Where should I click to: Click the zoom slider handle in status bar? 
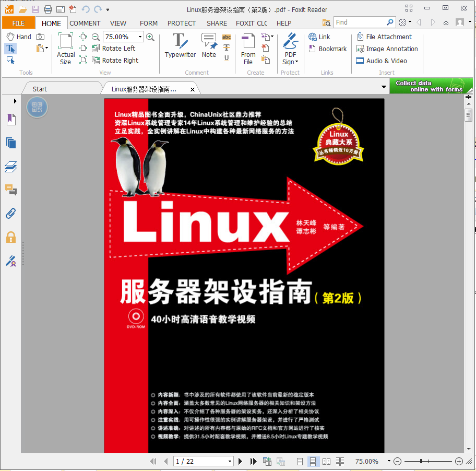421,461
